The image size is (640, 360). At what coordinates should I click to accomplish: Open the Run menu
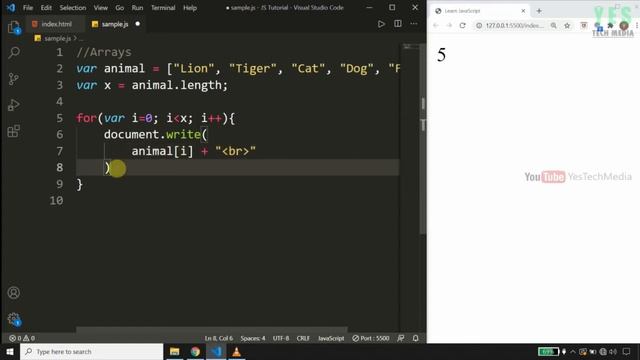138,8
